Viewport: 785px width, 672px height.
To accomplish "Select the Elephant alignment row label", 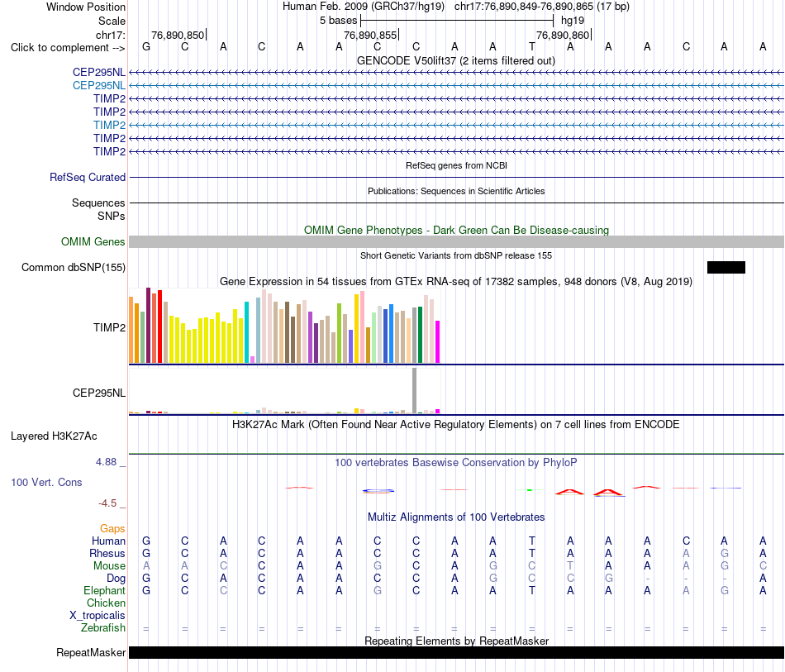I will (104, 591).
